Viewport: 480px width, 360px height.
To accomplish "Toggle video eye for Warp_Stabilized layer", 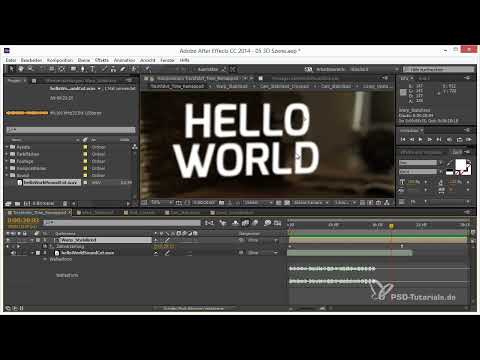I will pyautogui.click(x=8, y=240).
